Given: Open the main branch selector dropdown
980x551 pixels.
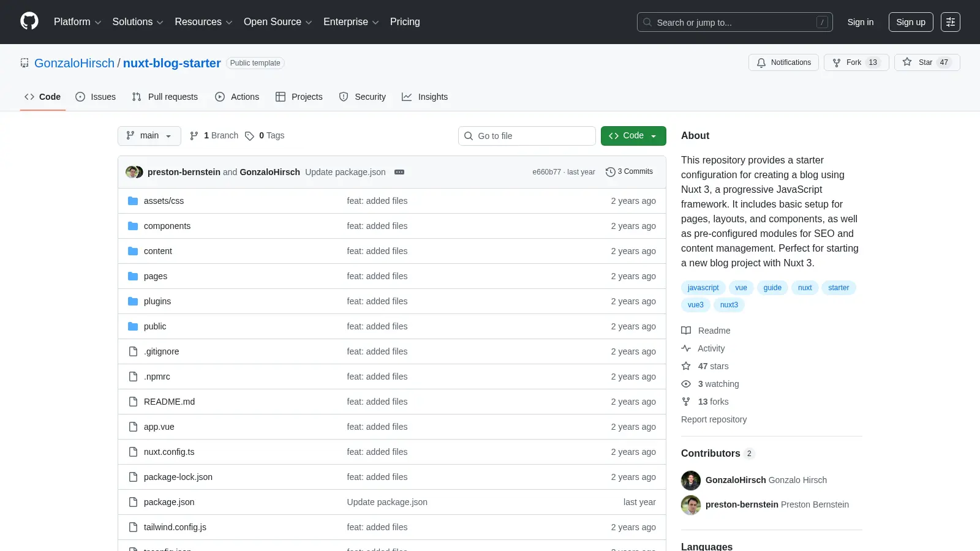Looking at the screenshot, I should (149, 136).
